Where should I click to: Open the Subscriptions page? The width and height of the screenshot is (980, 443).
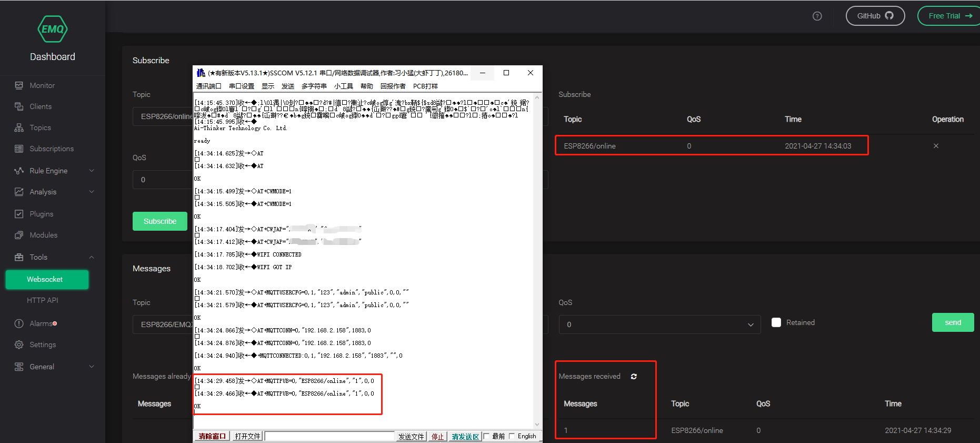[x=52, y=149]
